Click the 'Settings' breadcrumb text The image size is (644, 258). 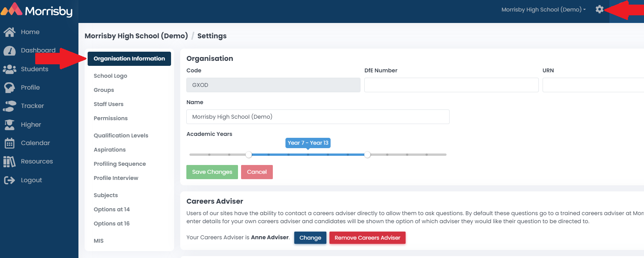212,36
